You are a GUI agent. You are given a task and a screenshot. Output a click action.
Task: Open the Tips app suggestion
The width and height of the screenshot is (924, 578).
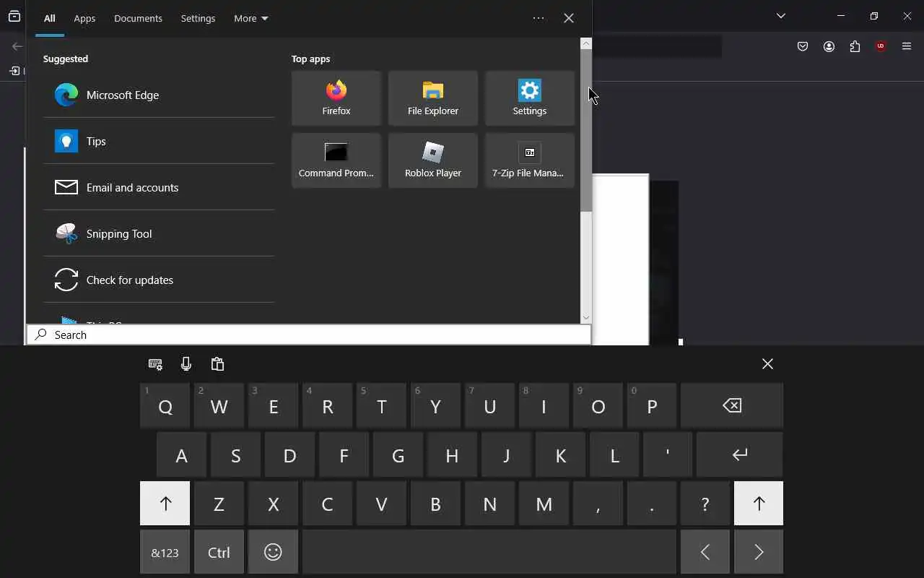click(x=159, y=141)
